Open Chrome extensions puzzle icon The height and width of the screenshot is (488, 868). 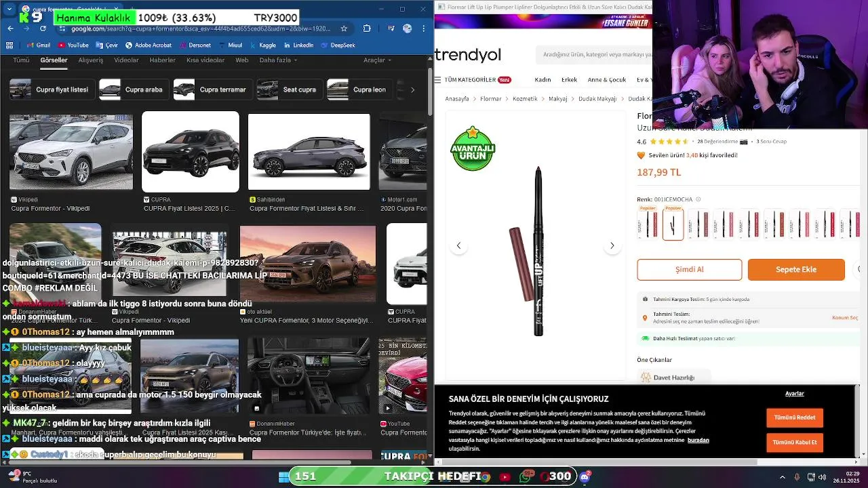[367, 28]
